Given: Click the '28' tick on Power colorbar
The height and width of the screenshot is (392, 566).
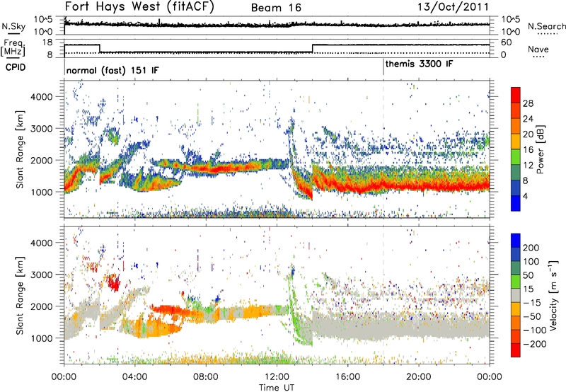Looking at the screenshot, I should [x=528, y=103].
